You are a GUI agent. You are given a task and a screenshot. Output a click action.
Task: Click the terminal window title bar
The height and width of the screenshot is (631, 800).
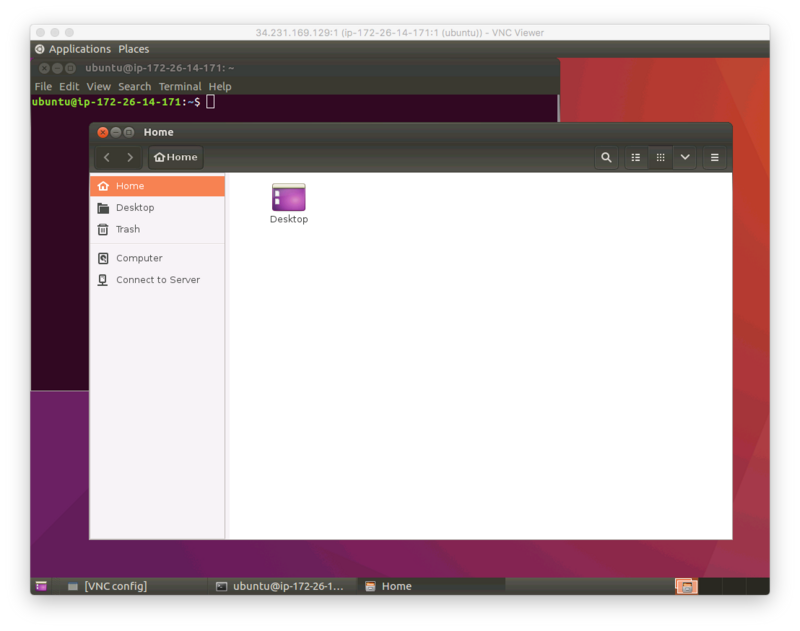pyautogui.click(x=295, y=68)
